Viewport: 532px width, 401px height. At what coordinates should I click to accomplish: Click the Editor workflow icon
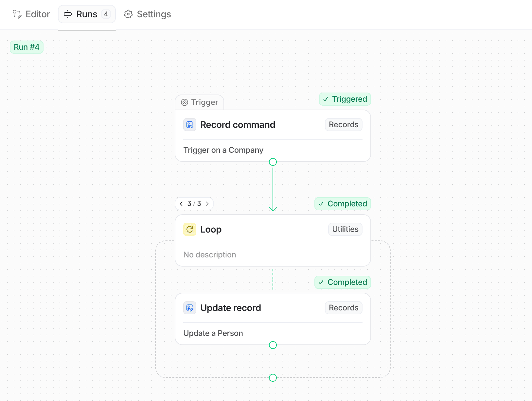coord(17,14)
